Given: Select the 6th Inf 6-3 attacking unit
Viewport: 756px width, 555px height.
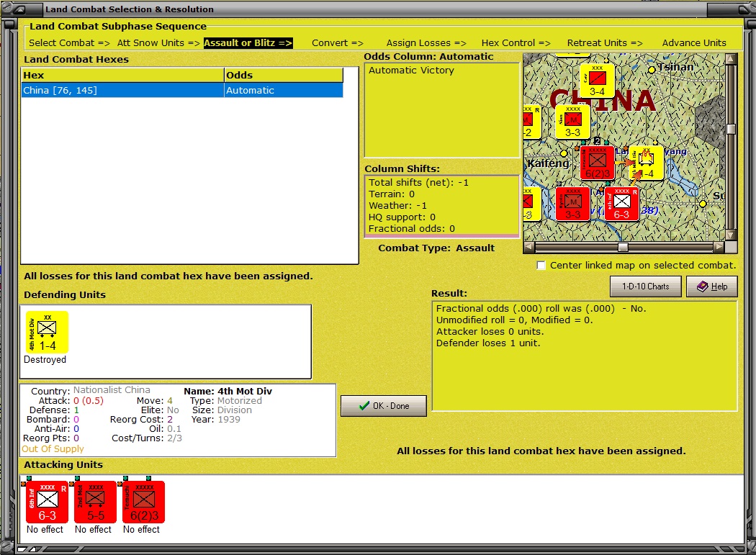Looking at the screenshot, I should [x=47, y=502].
